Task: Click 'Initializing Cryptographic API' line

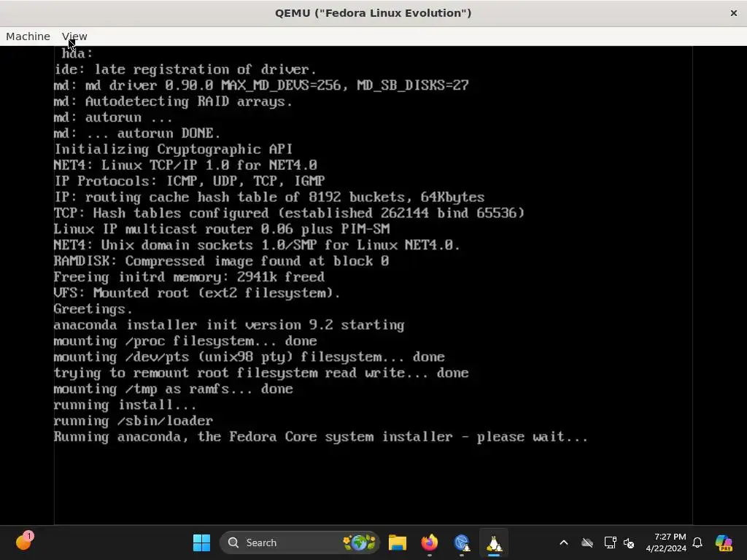Action: point(173,149)
